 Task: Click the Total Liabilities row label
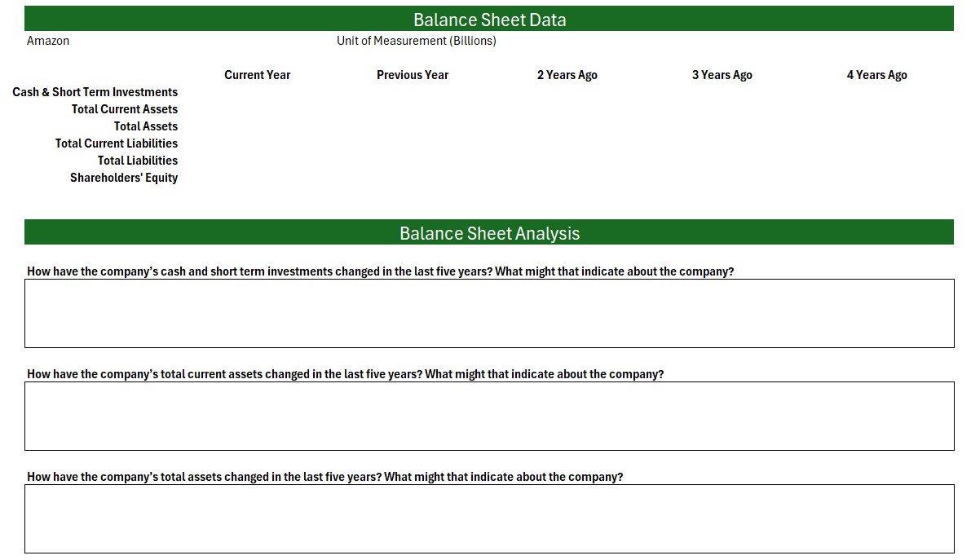tap(137, 160)
